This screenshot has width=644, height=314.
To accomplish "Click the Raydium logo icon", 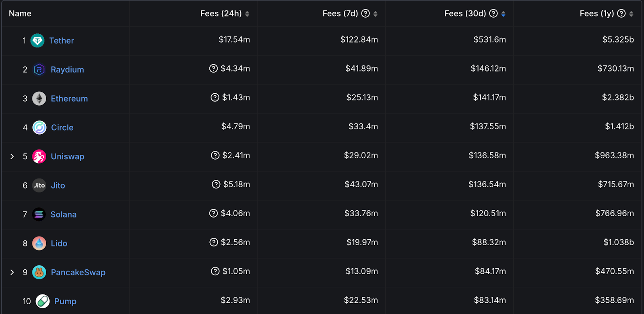I will point(39,70).
